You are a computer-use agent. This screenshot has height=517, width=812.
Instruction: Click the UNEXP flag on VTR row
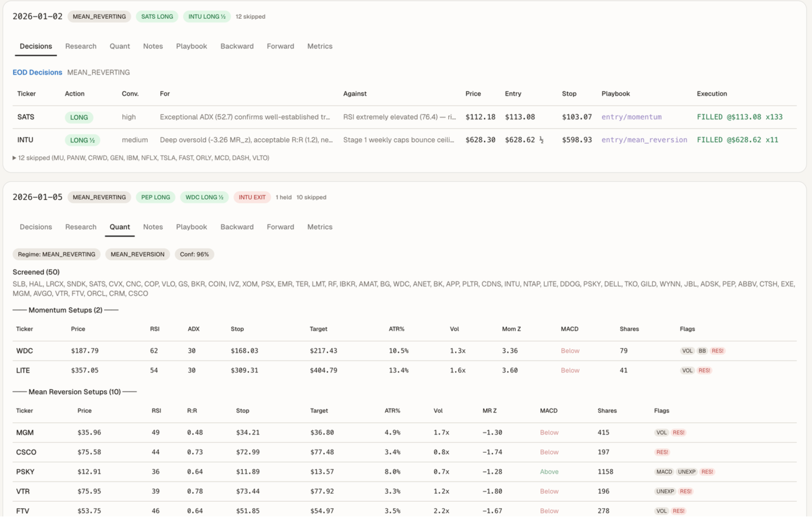click(x=665, y=492)
